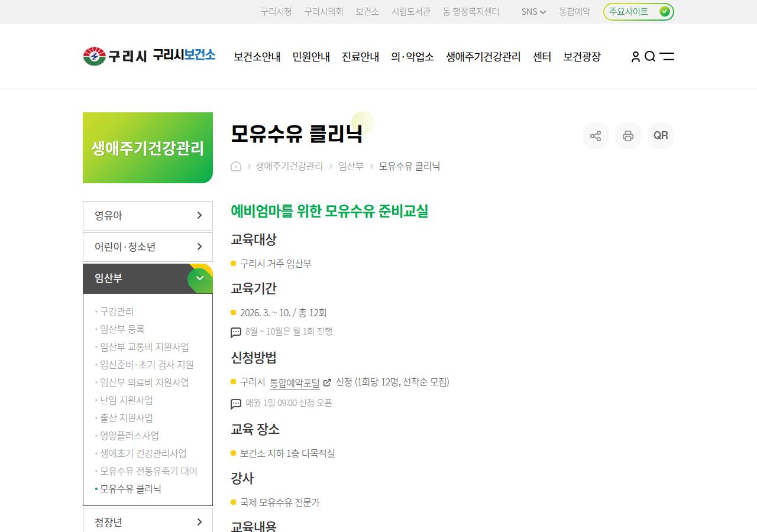Open the search magnifier icon
This screenshot has height=532, width=757.
(650, 57)
